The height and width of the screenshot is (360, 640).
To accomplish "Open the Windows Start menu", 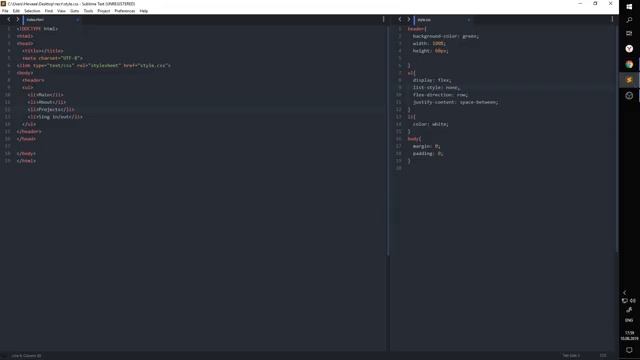I will click(x=629, y=7).
